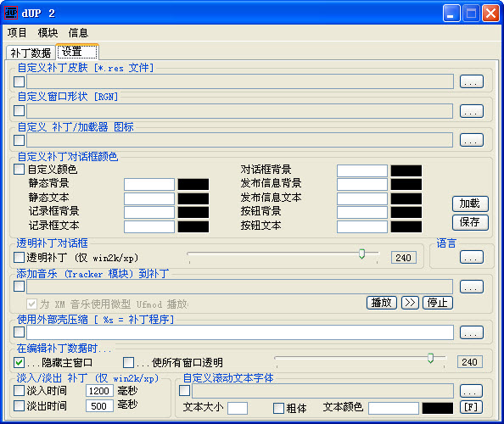Check the 淡入时间 fade-in option
Image resolution: width=504 pixels, height=424 pixels.
click(20, 391)
